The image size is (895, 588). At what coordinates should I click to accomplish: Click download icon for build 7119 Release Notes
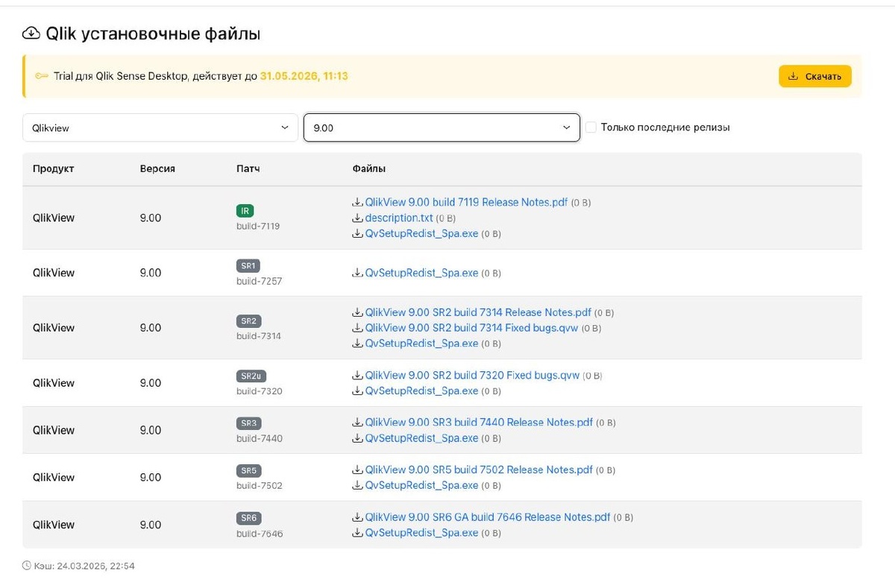pyautogui.click(x=357, y=203)
